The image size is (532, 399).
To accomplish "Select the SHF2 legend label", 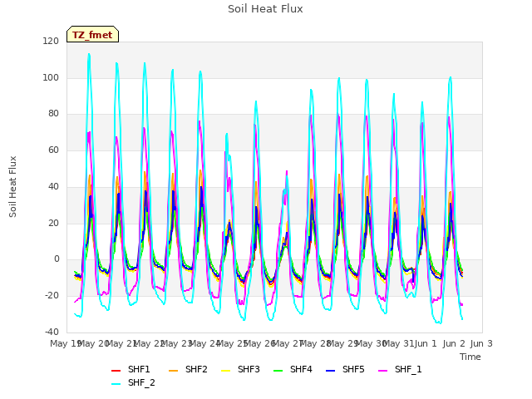I will pyautogui.click(x=196, y=369).
